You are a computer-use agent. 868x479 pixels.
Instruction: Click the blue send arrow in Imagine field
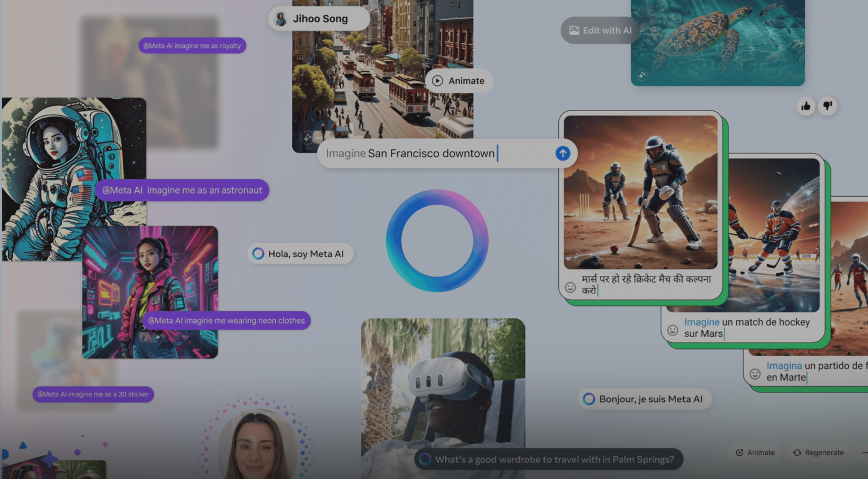(563, 153)
